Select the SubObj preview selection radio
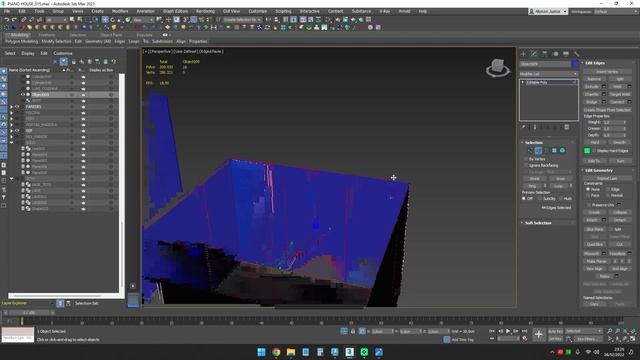This screenshot has width=640, height=360. pyautogui.click(x=540, y=198)
